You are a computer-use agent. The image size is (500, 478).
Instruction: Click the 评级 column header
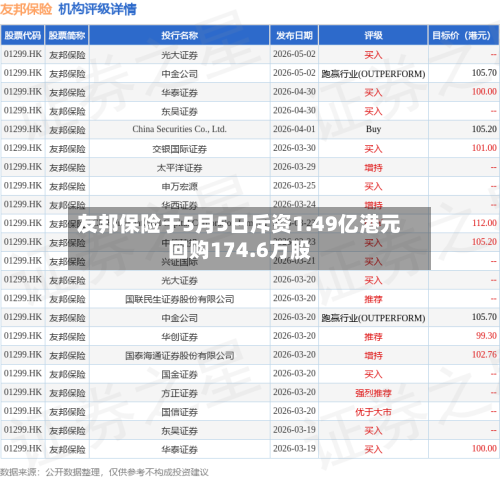click(373, 35)
